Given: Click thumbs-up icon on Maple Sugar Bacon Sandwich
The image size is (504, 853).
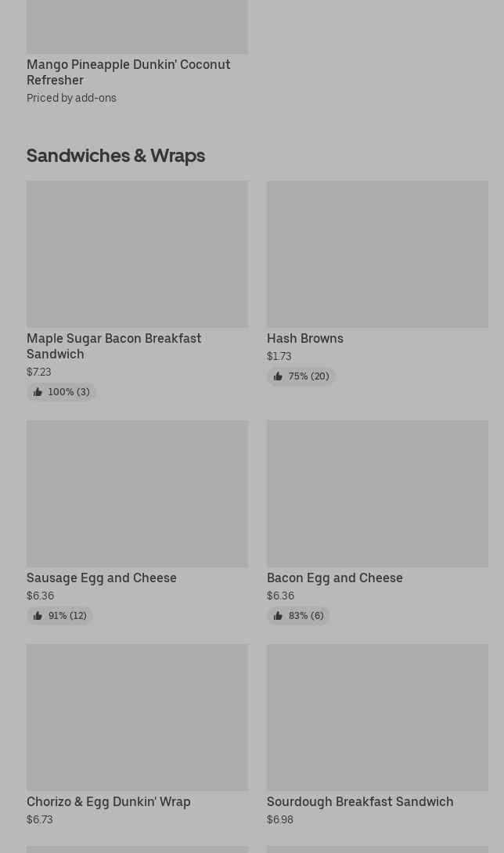Looking at the screenshot, I should [38, 392].
